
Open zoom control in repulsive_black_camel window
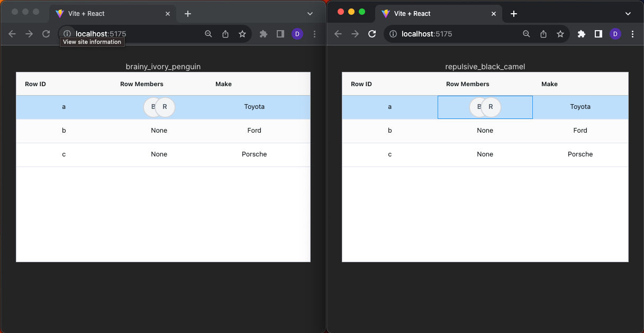(x=527, y=34)
